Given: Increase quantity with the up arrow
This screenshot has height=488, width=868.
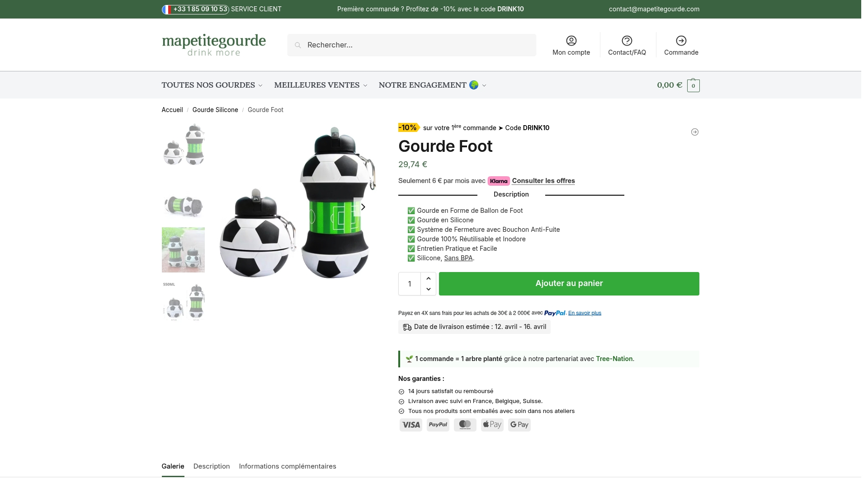Looking at the screenshot, I should pyautogui.click(x=428, y=278).
